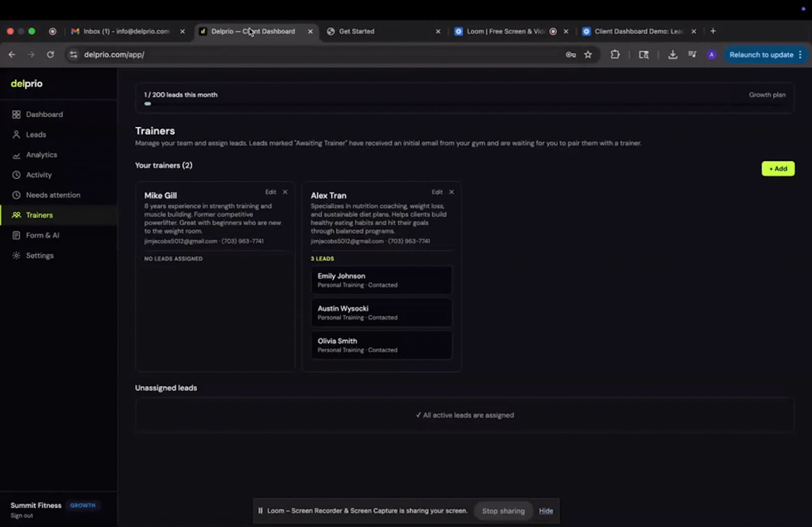Click the + Add trainer button
Image resolution: width=812 pixels, height=527 pixels.
pos(778,169)
